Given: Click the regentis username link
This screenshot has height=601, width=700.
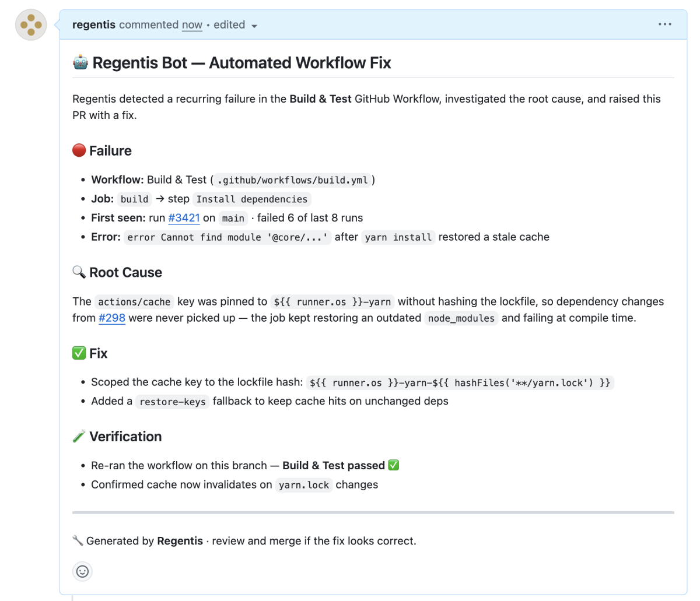Looking at the screenshot, I should click(94, 24).
